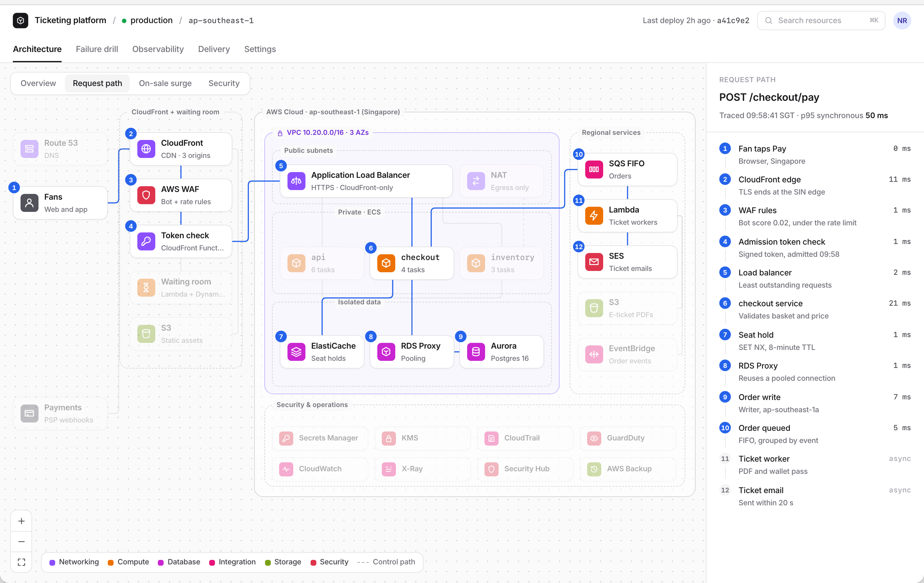Image resolution: width=924 pixels, height=583 pixels.
Task: Open the NR user avatar
Action: click(x=902, y=20)
